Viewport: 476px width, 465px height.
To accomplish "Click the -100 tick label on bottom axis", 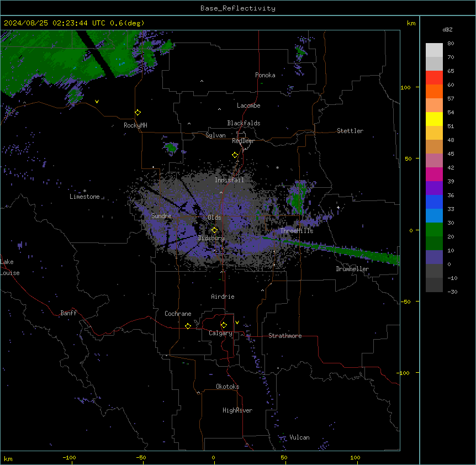I will [x=69, y=457].
